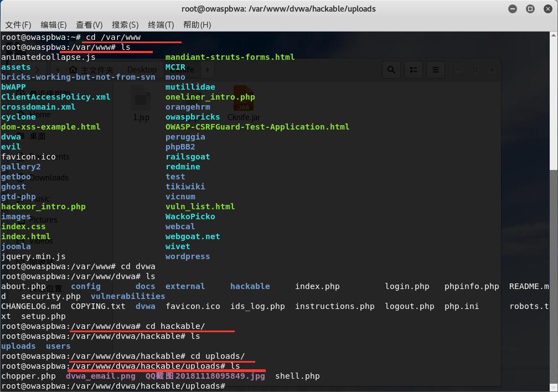Select 1.jsp file in background file manager

(141, 103)
